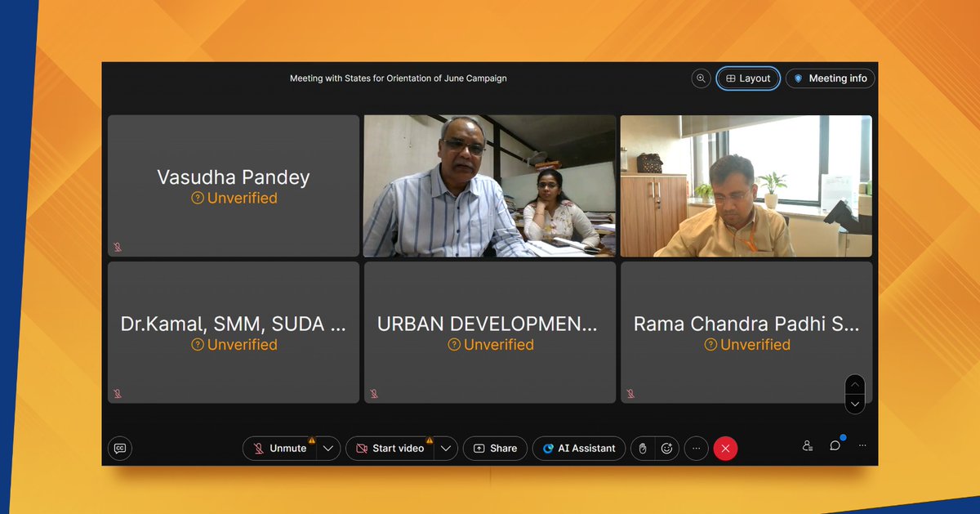
Task: Click muted mic icon on Vasudha Pandey tile
Action: 118,247
